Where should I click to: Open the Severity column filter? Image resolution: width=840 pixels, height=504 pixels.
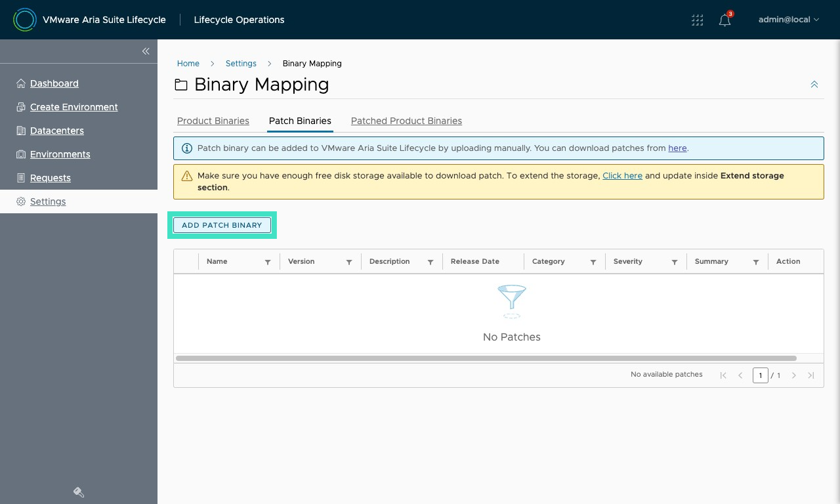pos(675,262)
